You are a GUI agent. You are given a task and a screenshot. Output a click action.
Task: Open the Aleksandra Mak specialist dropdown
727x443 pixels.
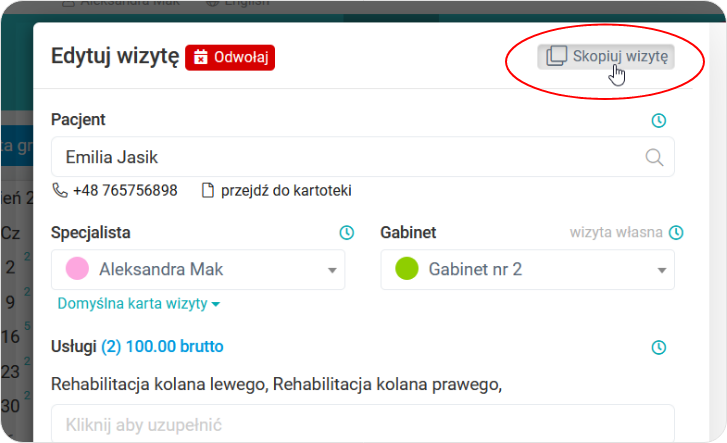point(198,270)
